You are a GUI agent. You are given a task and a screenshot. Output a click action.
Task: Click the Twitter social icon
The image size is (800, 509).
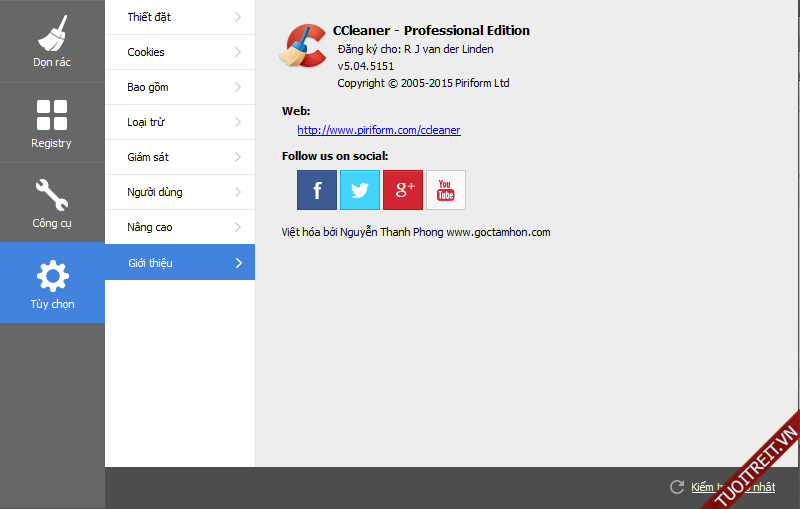pos(360,190)
